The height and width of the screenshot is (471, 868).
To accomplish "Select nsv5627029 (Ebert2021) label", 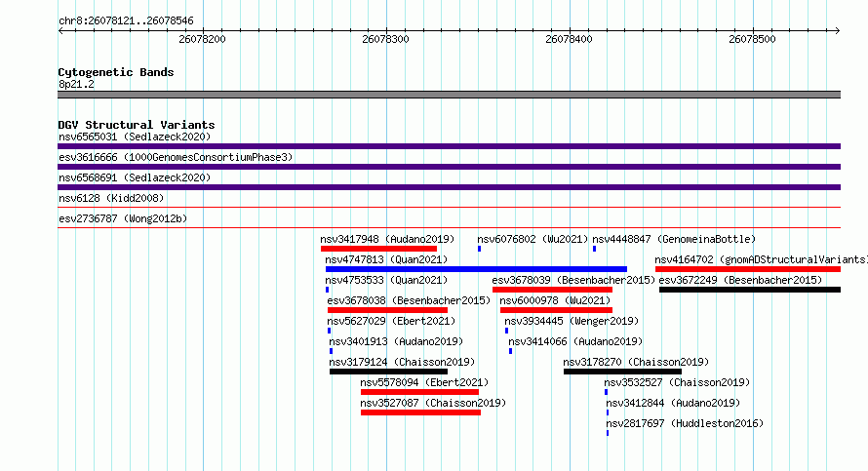I will point(391,321).
